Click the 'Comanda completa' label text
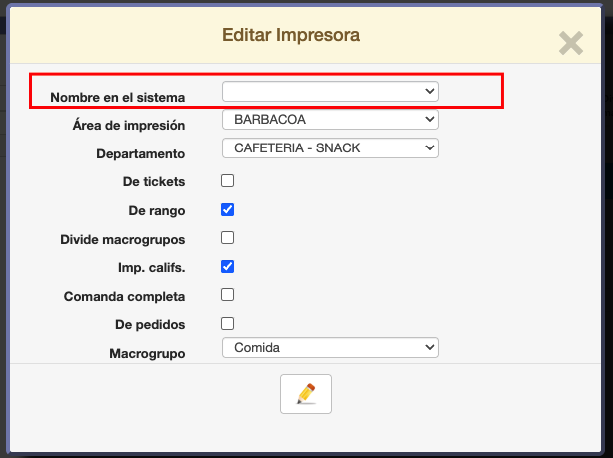 (x=124, y=297)
